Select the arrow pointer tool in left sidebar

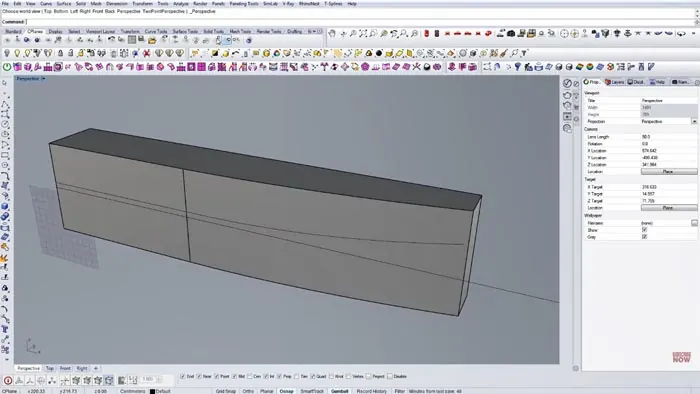5,83
